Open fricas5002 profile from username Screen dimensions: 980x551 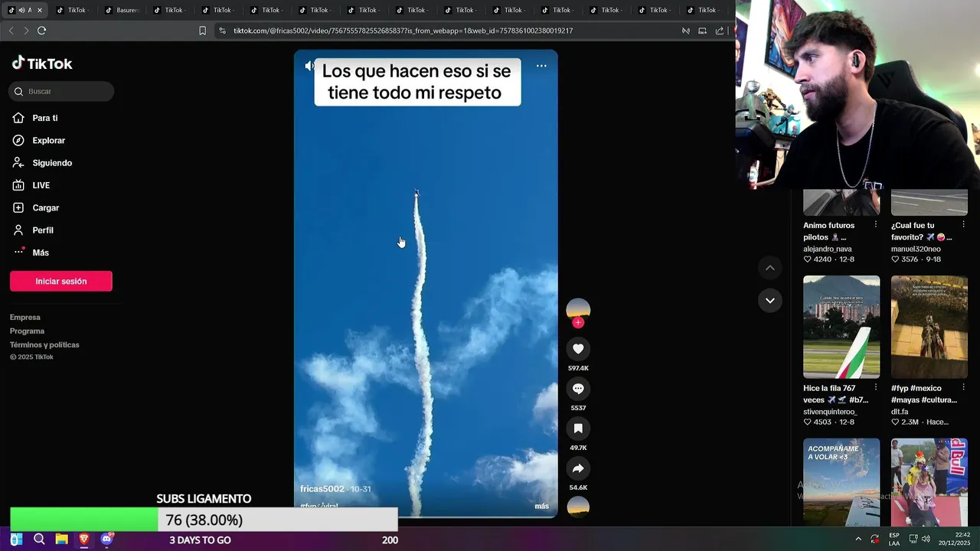tap(322, 489)
